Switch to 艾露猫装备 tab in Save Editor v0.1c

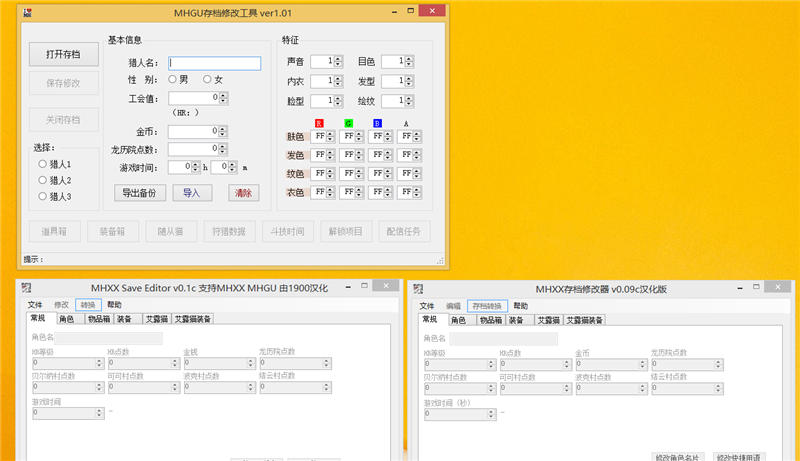pos(192,319)
